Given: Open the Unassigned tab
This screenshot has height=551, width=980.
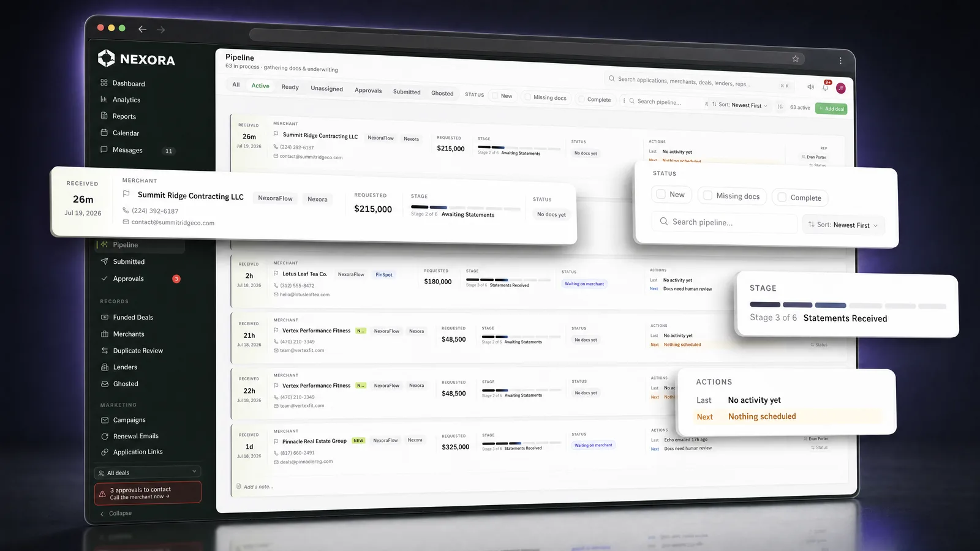Looking at the screenshot, I should 327,88.
